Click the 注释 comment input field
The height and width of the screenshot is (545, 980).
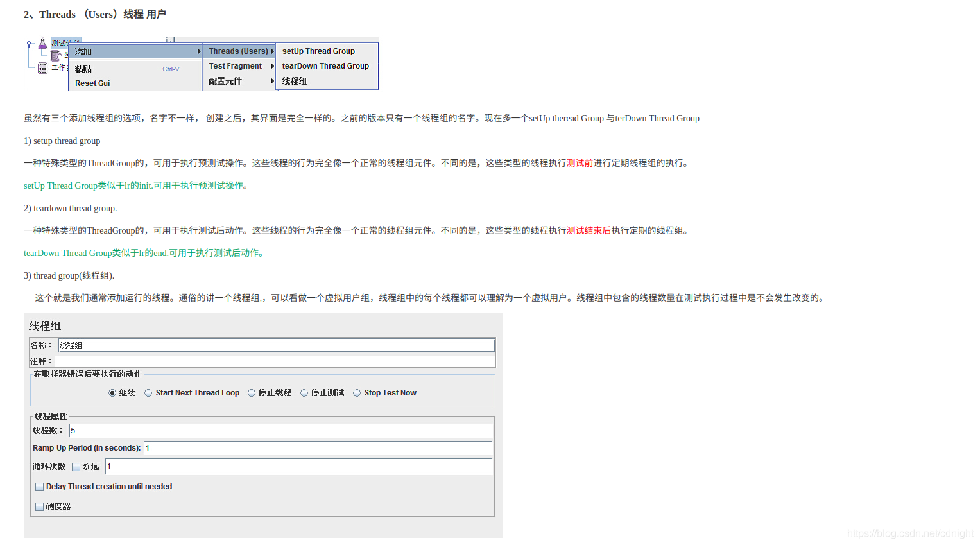(275, 361)
